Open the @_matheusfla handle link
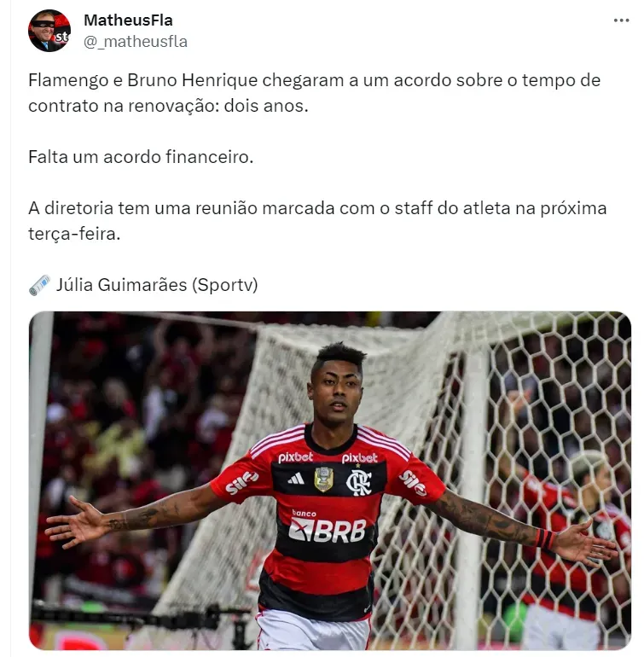644x657 pixels. coord(136,42)
